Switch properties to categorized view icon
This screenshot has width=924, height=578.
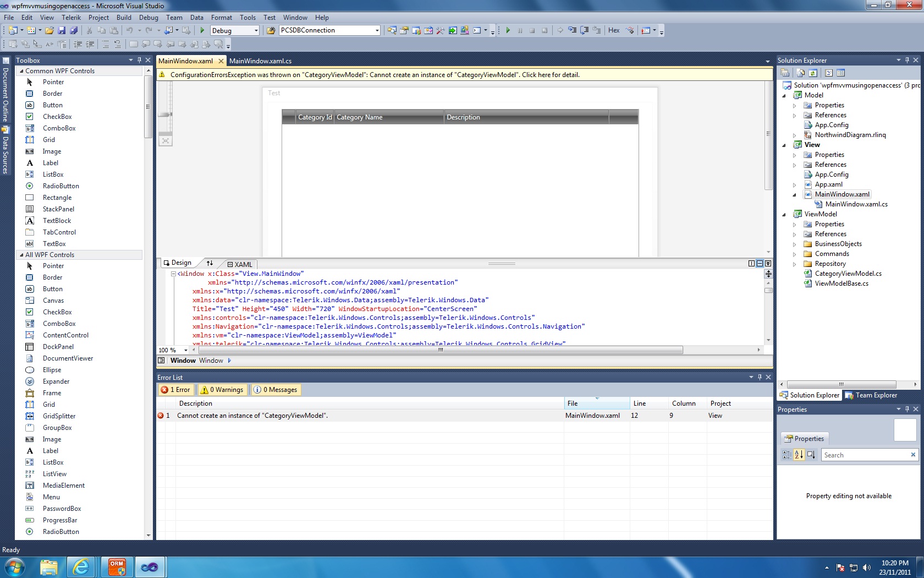(787, 455)
